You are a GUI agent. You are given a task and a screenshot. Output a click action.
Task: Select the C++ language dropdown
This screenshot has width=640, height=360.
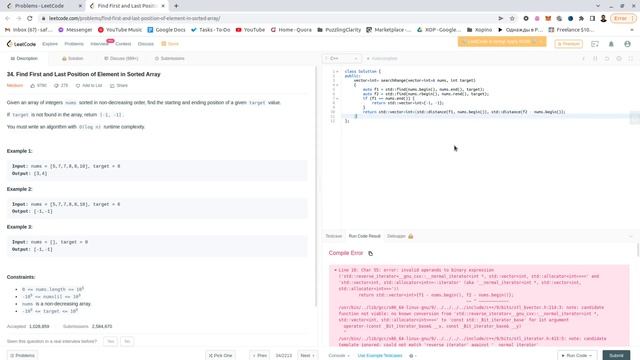[342, 59]
